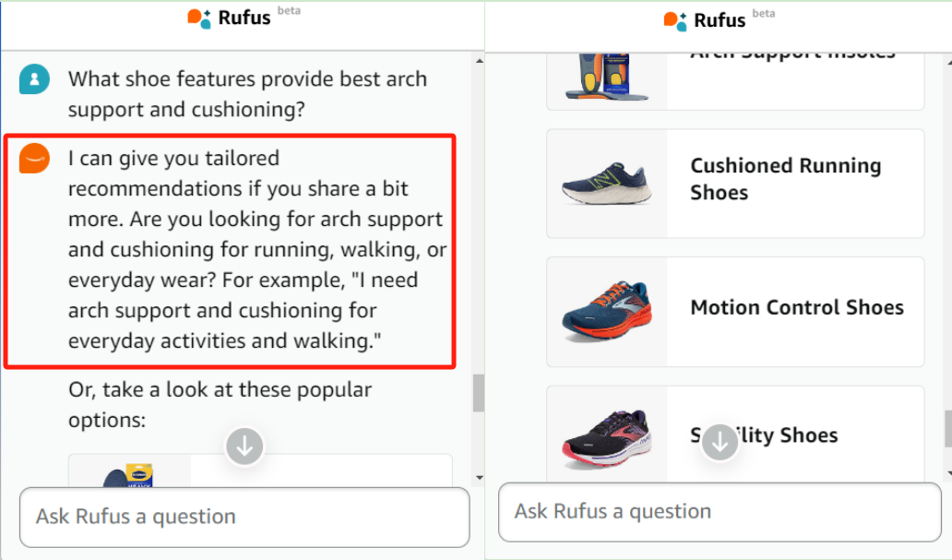Click the text "Or, take a look at these popular options:"

(x=220, y=404)
